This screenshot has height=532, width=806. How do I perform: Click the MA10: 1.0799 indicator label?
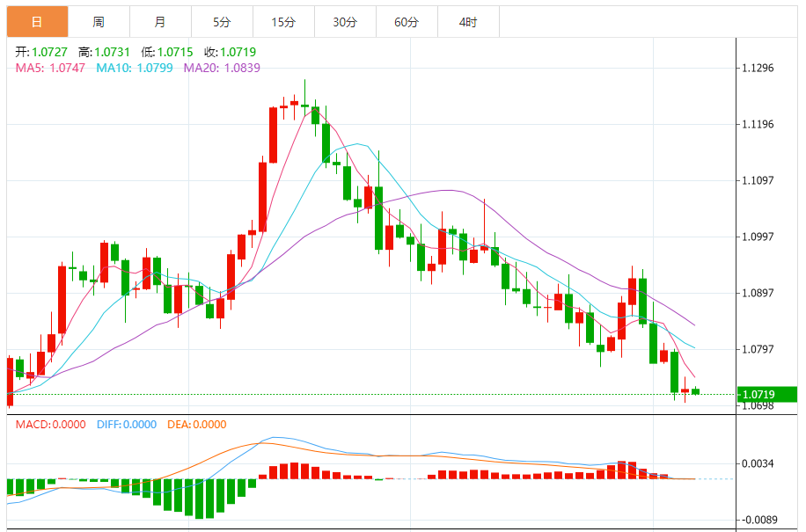[x=135, y=68]
